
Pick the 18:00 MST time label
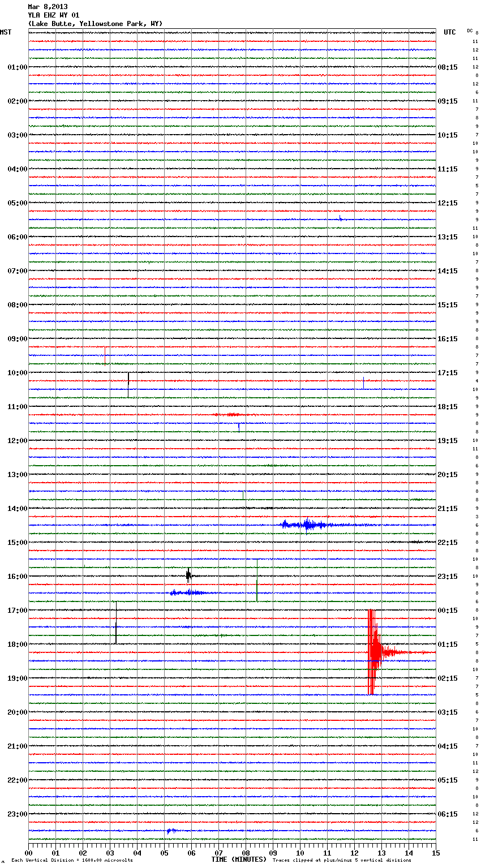tap(18, 644)
